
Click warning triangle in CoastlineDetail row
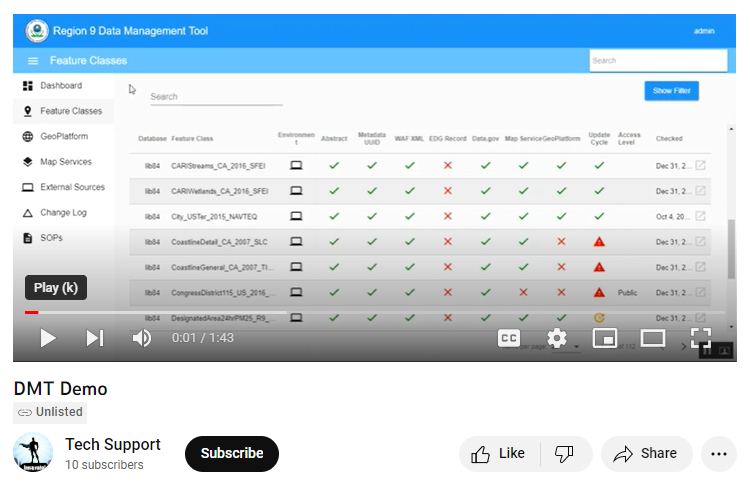[x=599, y=242]
